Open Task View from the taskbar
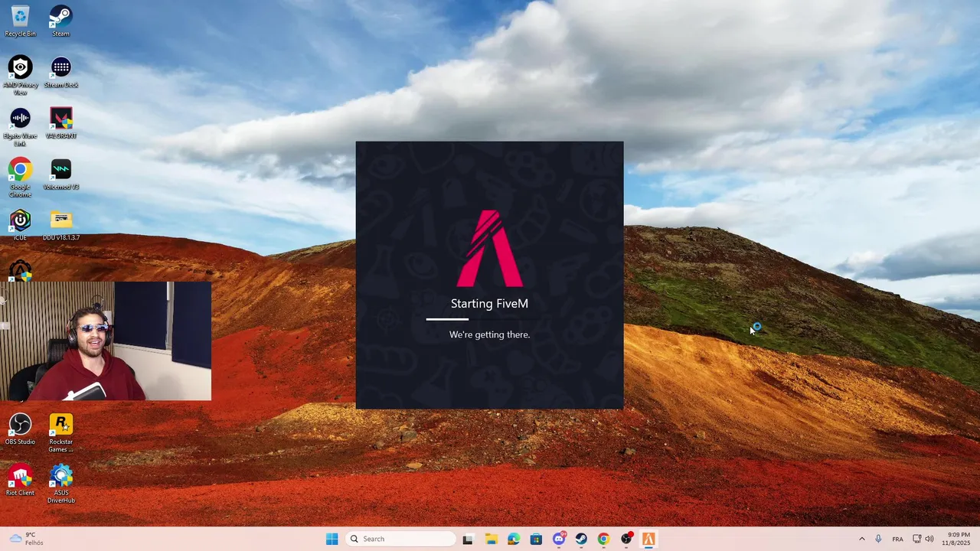 468,539
